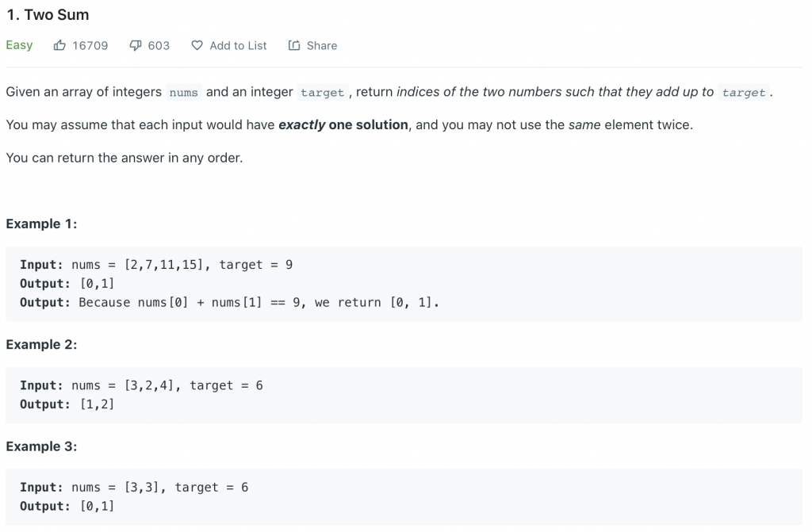Click the bold "exactly one solution" text
This screenshot has width=812, height=532.
tap(343, 125)
